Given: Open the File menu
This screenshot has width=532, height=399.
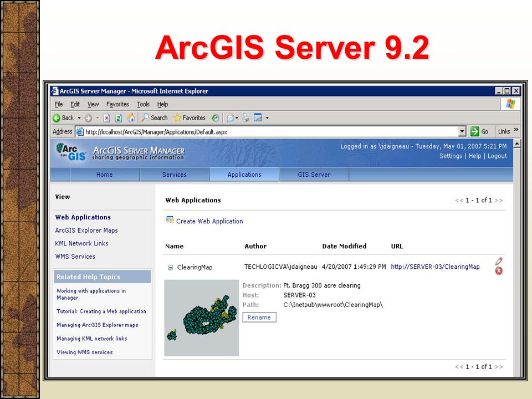Looking at the screenshot, I should pyautogui.click(x=59, y=104).
